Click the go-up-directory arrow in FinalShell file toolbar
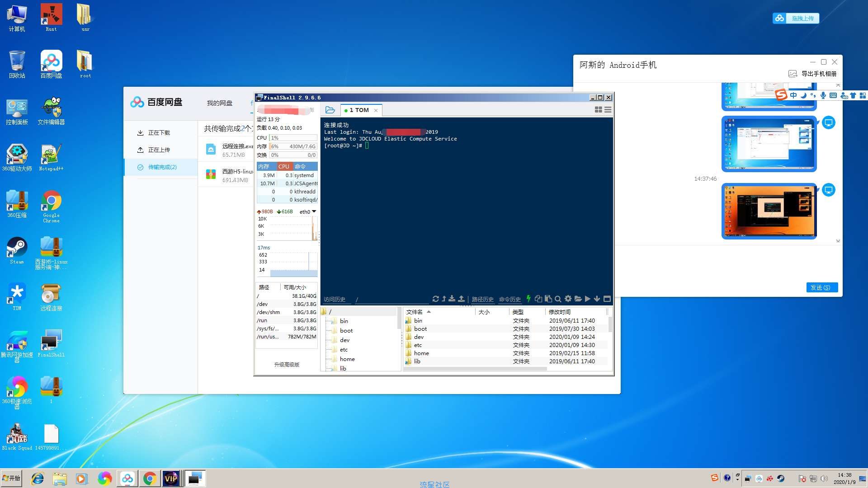Viewport: 868px width, 488px height. (x=444, y=299)
